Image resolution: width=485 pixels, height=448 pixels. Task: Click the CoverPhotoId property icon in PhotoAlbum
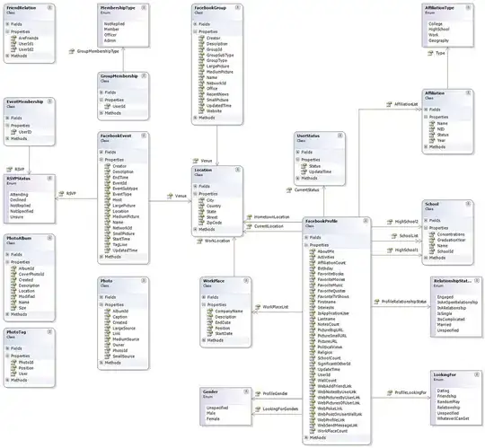point(13,274)
